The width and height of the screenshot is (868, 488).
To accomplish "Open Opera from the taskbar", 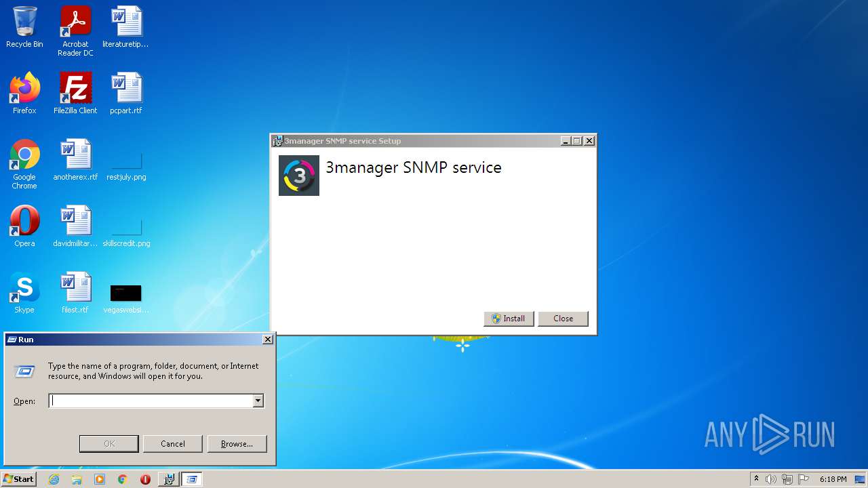I will coord(145,479).
